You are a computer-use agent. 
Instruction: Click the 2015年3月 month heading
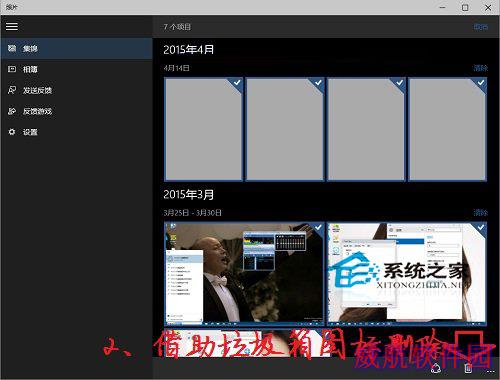(x=189, y=194)
